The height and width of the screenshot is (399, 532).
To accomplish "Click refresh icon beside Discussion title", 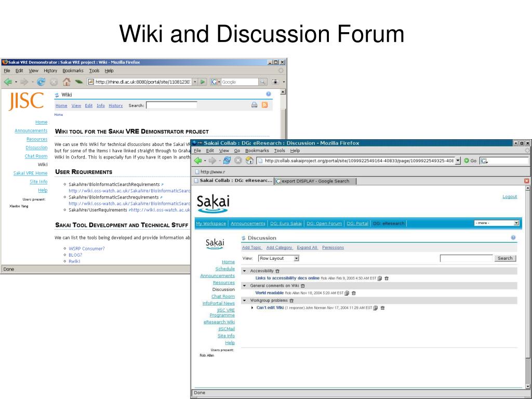I will 243,238.
